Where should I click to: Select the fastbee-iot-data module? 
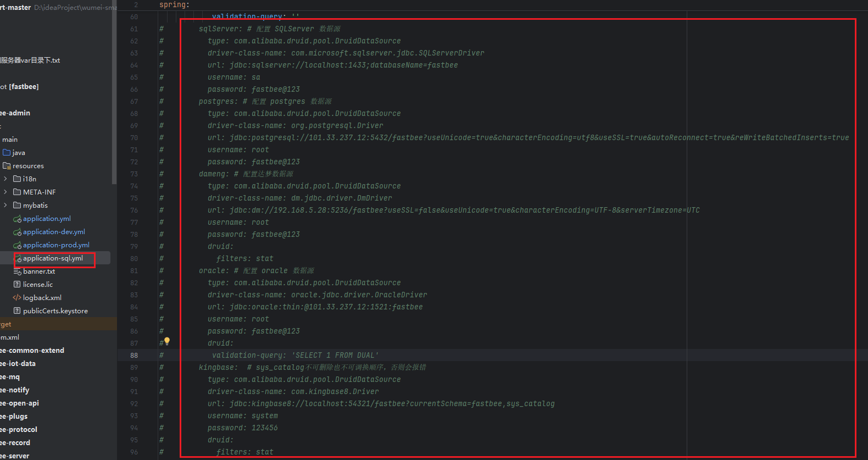coord(19,364)
